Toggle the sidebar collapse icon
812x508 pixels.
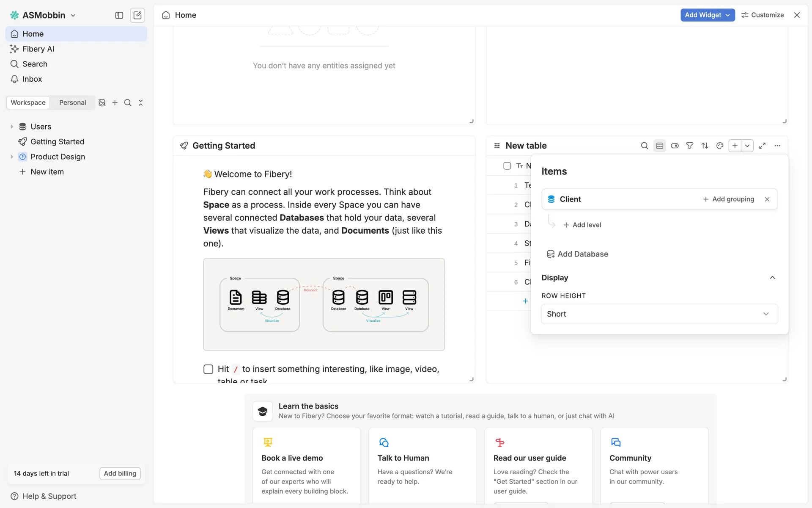pyautogui.click(x=119, y=15)
